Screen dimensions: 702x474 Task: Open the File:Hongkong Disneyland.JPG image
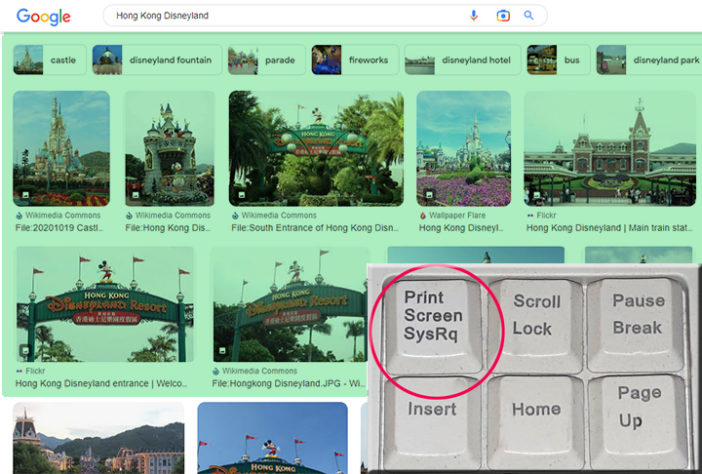click(290, 304)
